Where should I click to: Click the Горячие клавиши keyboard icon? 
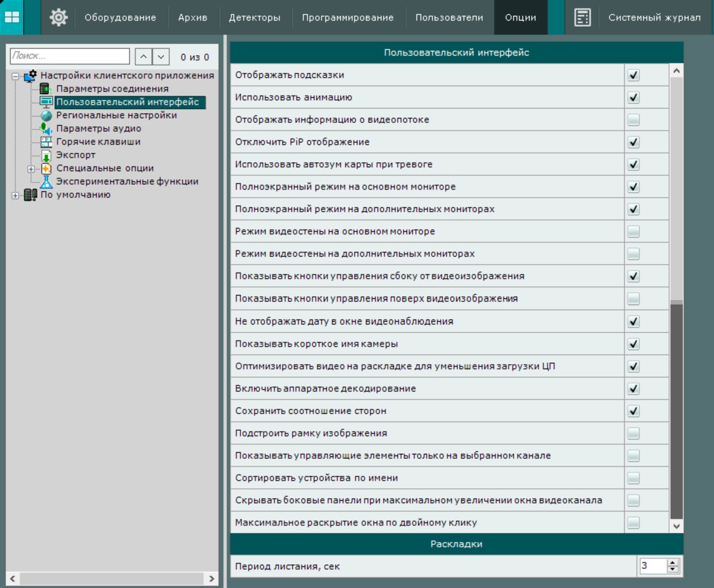(46, 142)
